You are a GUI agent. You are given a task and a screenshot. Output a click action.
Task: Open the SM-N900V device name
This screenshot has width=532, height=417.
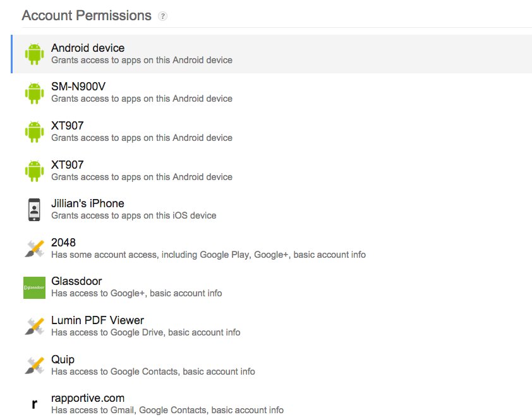point(78,87)
